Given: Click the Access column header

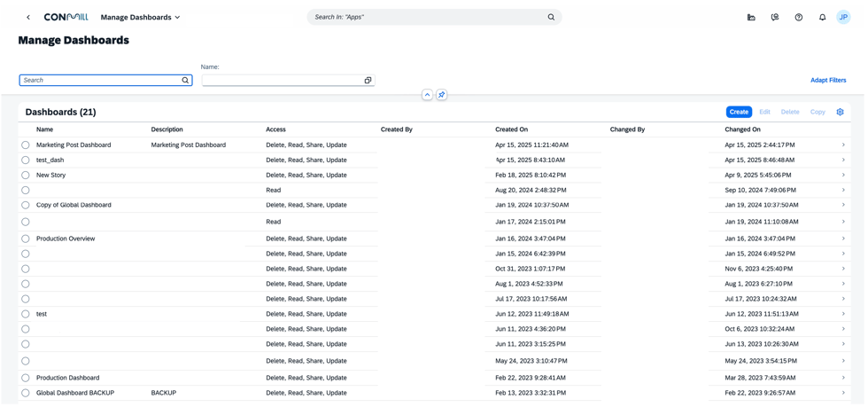Looking at the screenshot, I should 275,129.
